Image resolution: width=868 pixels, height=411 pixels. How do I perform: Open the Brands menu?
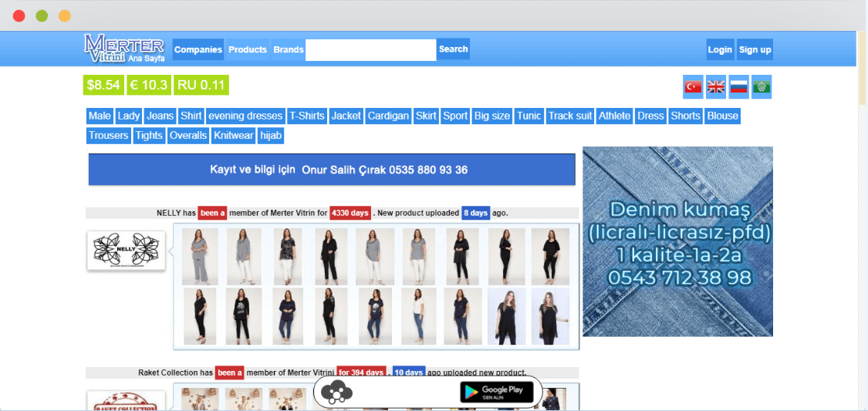(289, 49)
